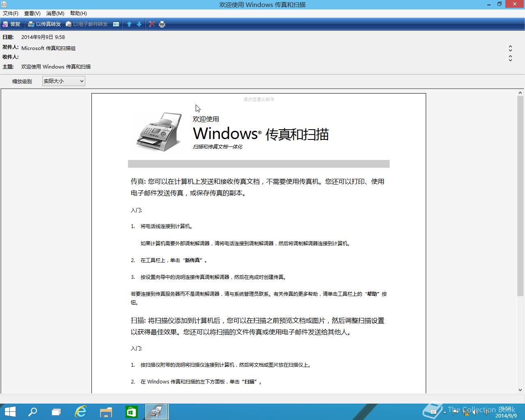Screen dimensions: 525x420
Task: Click the bold text "扫描" in step 2
Action: pyautogui.click(x=249, y=381)
